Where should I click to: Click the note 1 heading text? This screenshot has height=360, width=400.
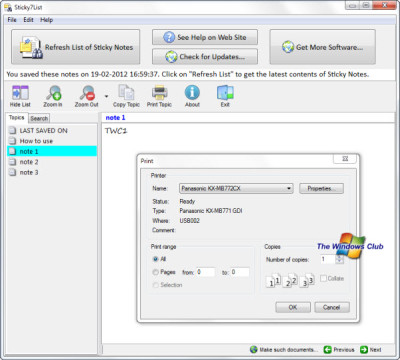point(115,118)
